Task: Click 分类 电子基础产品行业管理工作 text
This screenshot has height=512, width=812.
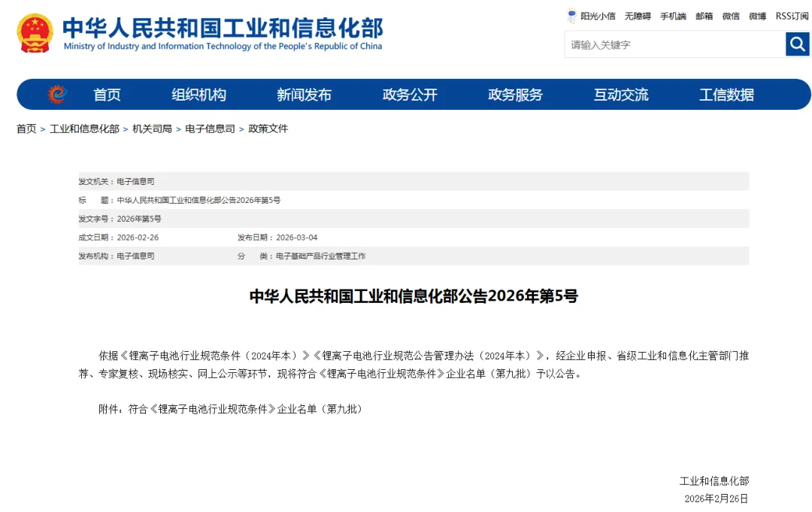Action: tap(301, 256)
